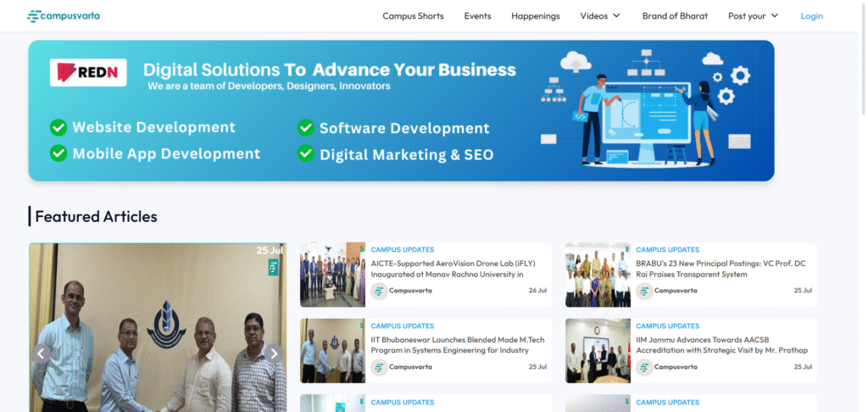Advance carousel with right arrow
Viewport: 868px width, 412px height.
(x=274, y=354)
